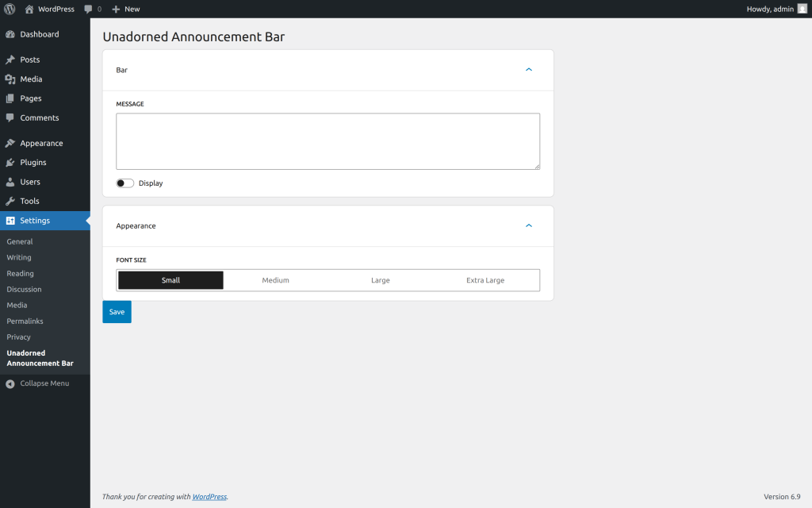This screenshot has width=812, height=508.
Task: Open the comments bubble icon in admin bar
Action: click(x=88, y=10)
